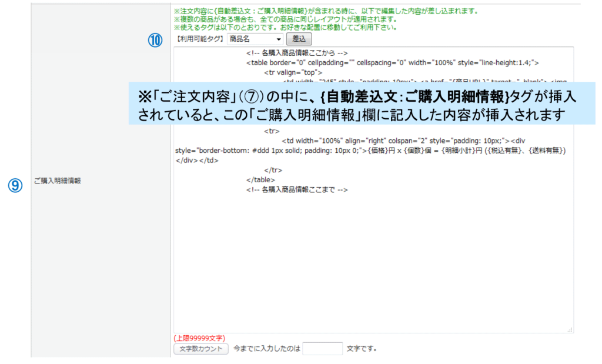Click the 【利用可能タグ】 label
This screenshot has height=364, width=602.
coord(200,39)
